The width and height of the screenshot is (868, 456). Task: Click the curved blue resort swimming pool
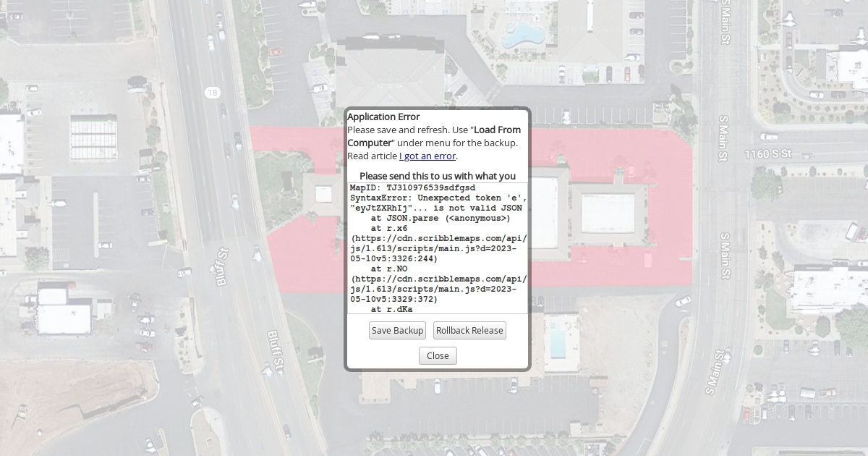pyautogui.click(x=523, y=35)
